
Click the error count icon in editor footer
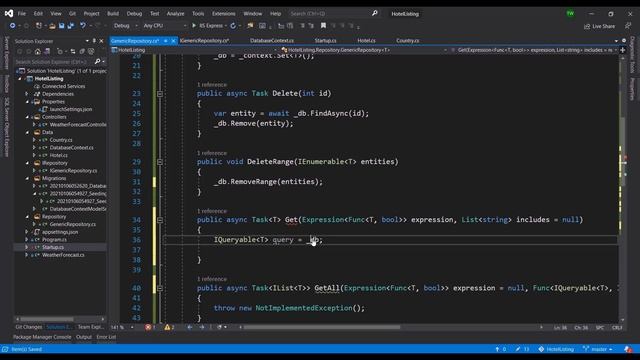[148, 327]
